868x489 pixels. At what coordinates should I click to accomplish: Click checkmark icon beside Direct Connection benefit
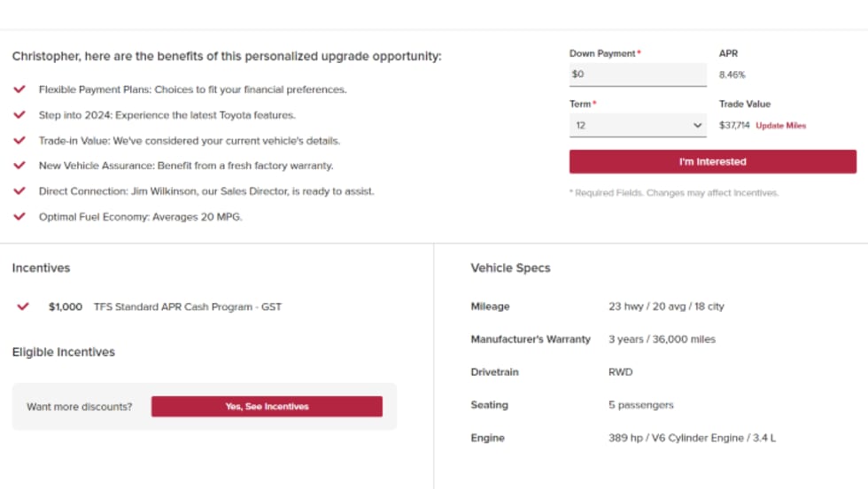click(19, 190)
